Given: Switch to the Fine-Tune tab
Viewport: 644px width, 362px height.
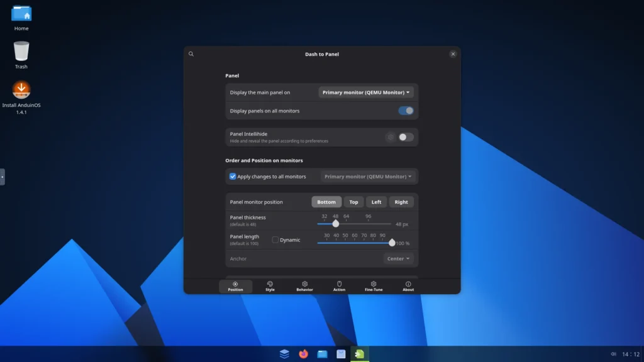Looking at the screenshot, I should point(374,286).
